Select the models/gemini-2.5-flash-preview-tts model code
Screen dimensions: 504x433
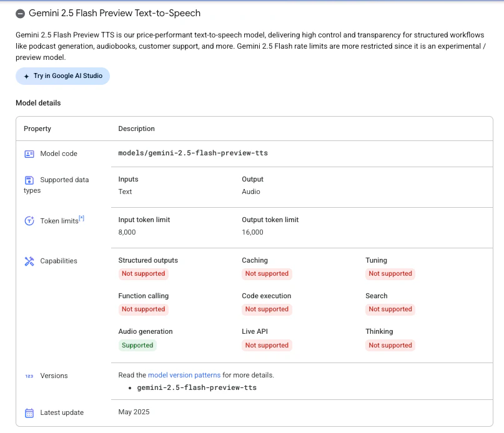[193, 153]
